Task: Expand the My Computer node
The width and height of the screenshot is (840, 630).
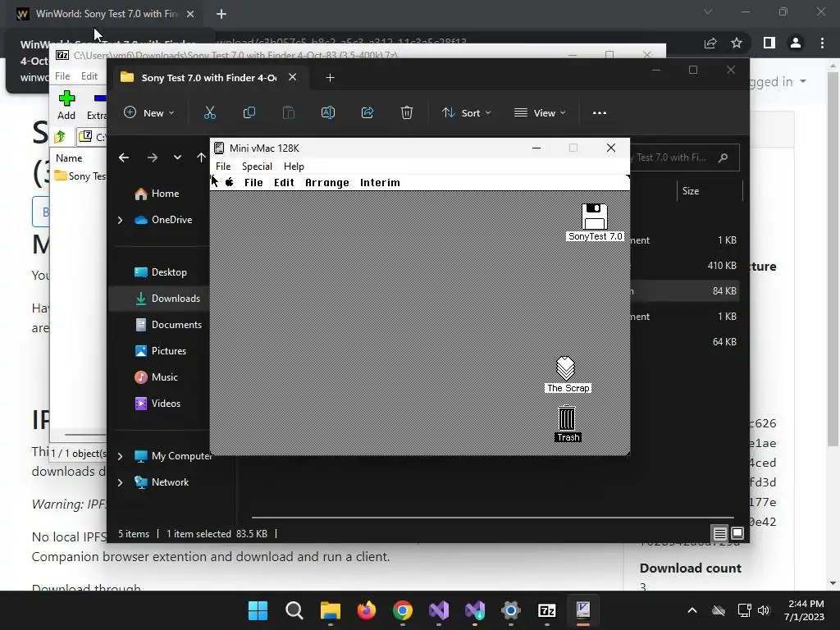Action: [x=120, y=456]
